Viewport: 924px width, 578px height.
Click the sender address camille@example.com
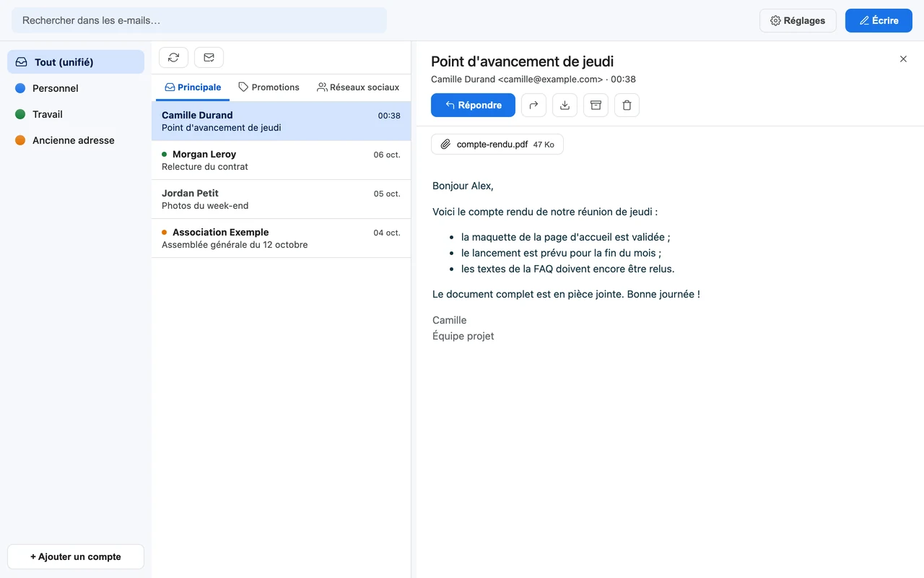coord(550,79)
